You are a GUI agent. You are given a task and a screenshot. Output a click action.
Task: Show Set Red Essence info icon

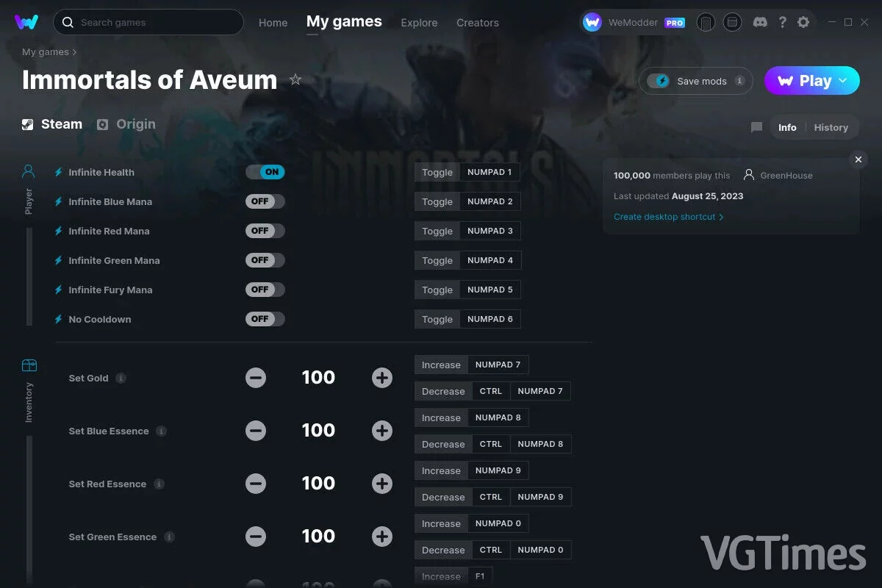[x=159, y=484]
